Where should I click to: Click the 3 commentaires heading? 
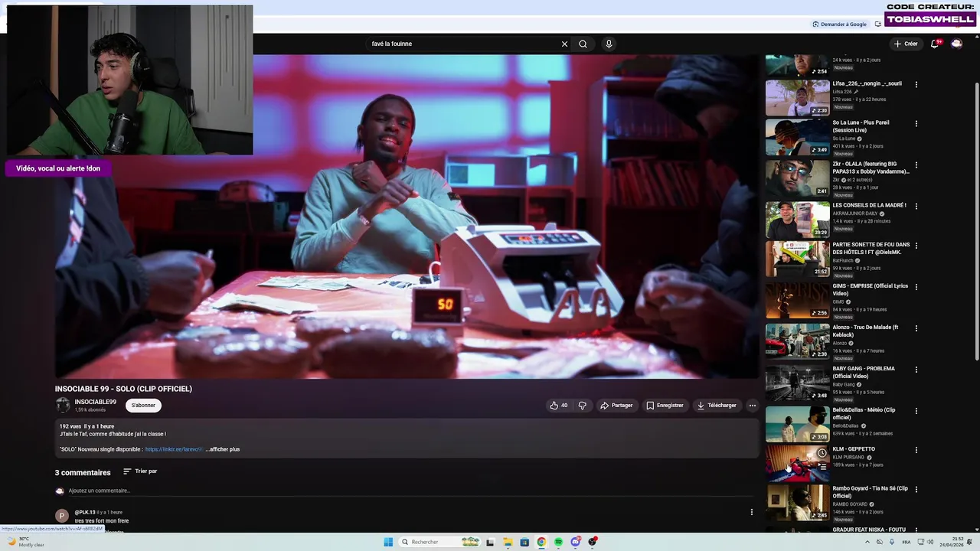[x=83, y=472]
